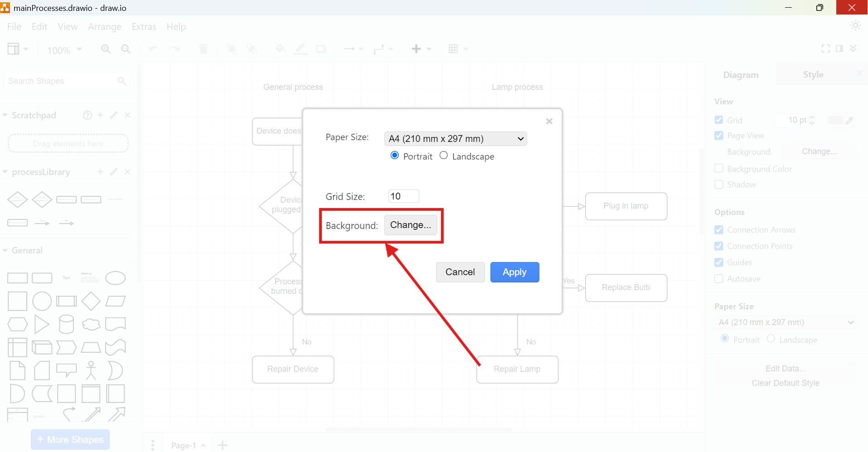Open the Page-1 tab dropdown arrow
868x452 pixels.
click(x=203, y=446)
